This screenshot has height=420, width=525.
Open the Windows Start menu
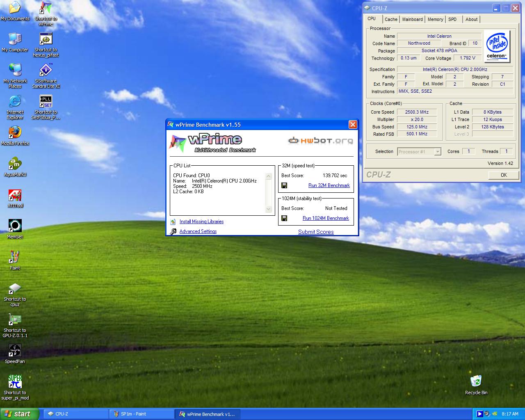point(20,414)
